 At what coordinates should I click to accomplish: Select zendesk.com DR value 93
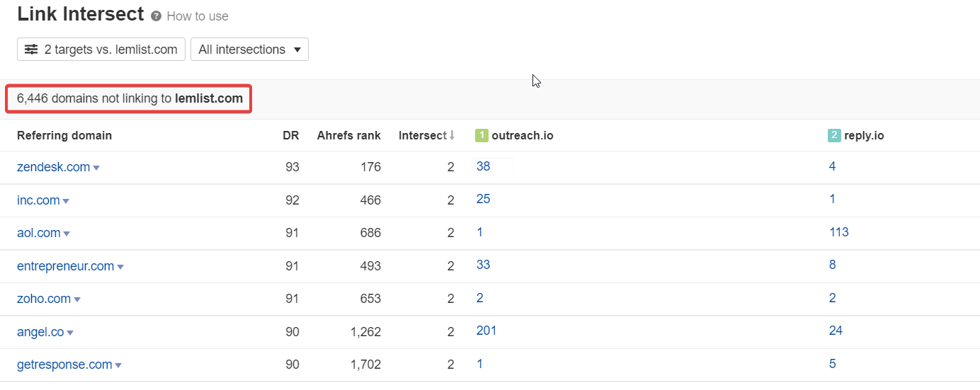pyautogui.click(x=292, y=168)
